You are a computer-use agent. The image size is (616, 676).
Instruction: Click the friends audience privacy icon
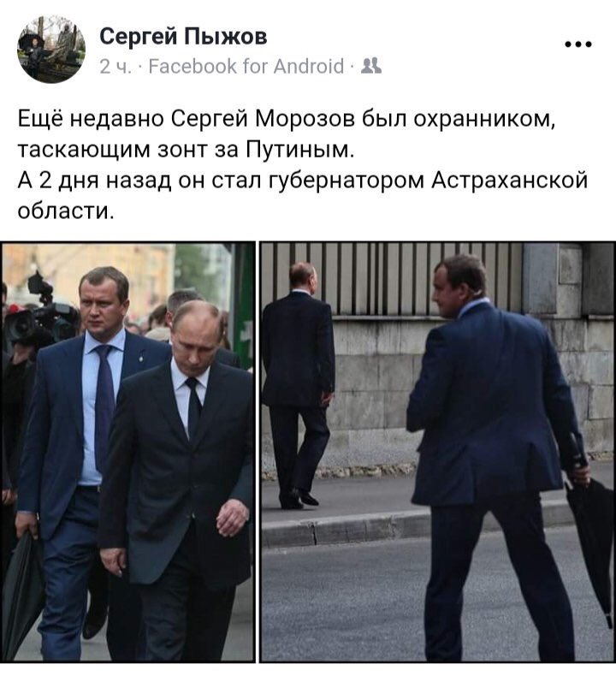click(x=371, y=66)
